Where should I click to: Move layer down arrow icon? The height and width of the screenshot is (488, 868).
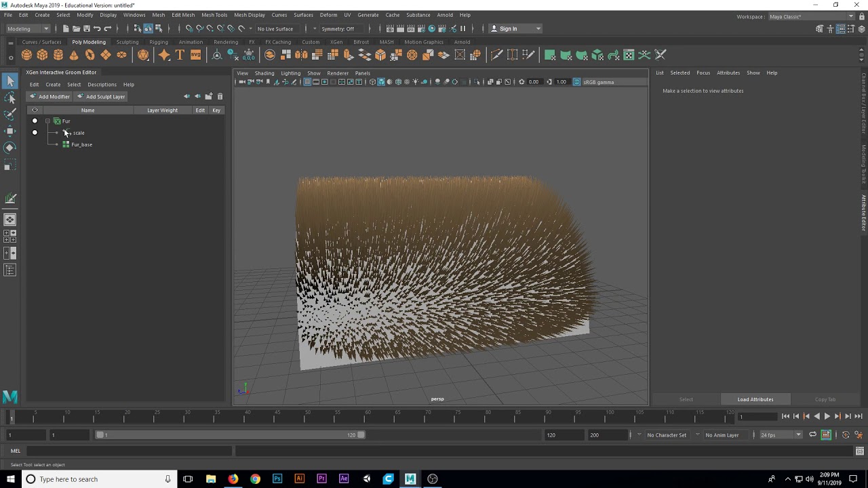coord(197,96)
